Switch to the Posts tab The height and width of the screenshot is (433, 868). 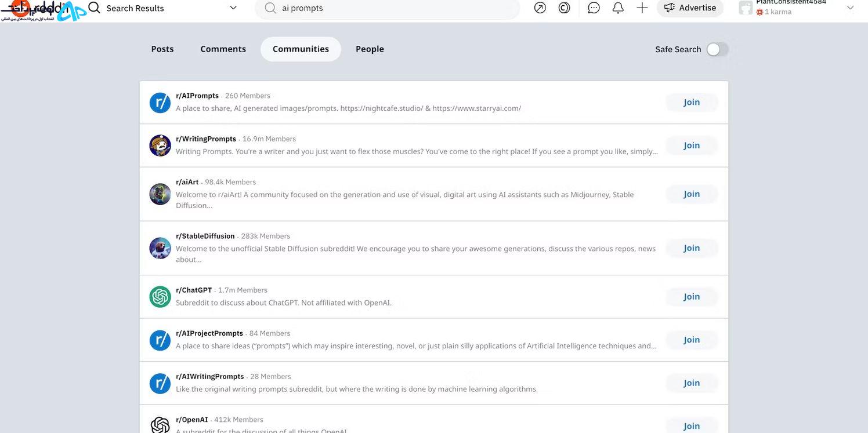[162, 49]
